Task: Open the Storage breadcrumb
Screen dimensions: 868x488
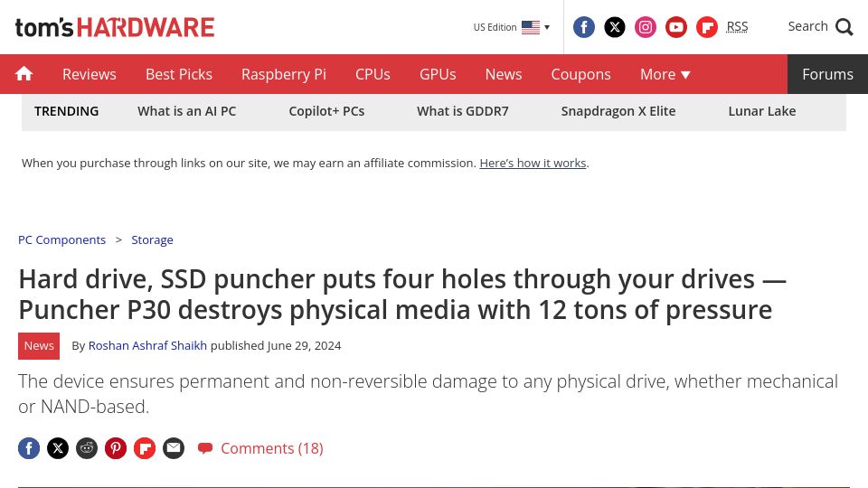Action: 152,239
